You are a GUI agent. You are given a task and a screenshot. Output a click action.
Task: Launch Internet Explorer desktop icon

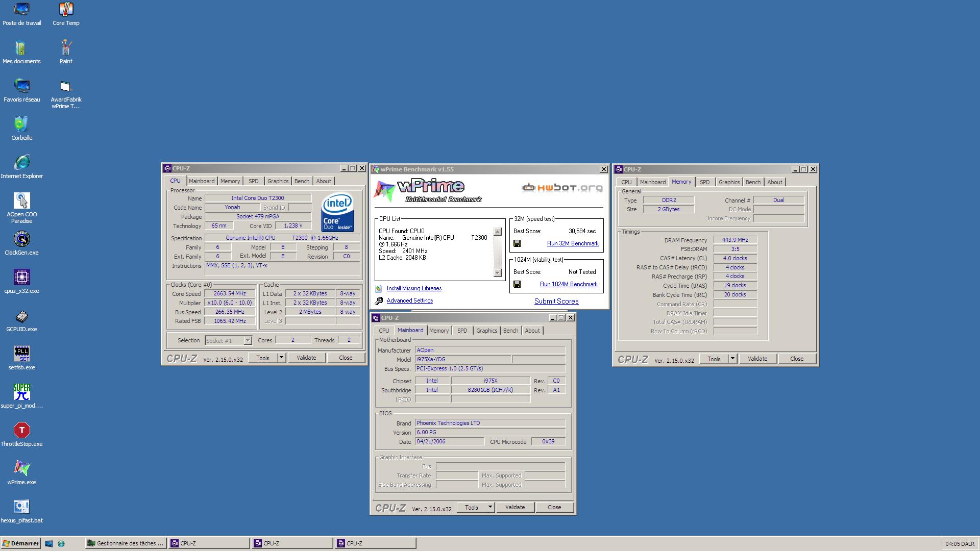pos(21,167)
